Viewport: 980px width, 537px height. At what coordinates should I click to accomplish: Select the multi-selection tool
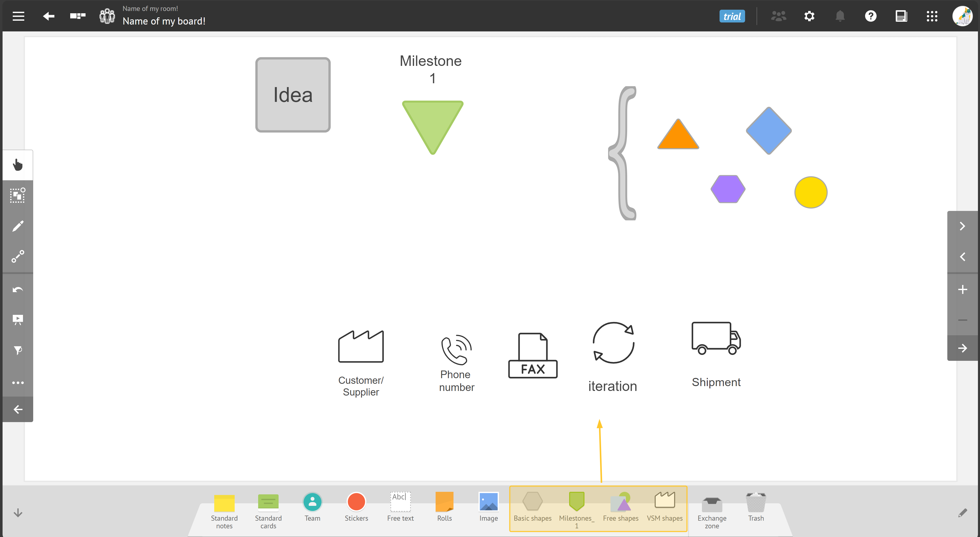point(18,195)
